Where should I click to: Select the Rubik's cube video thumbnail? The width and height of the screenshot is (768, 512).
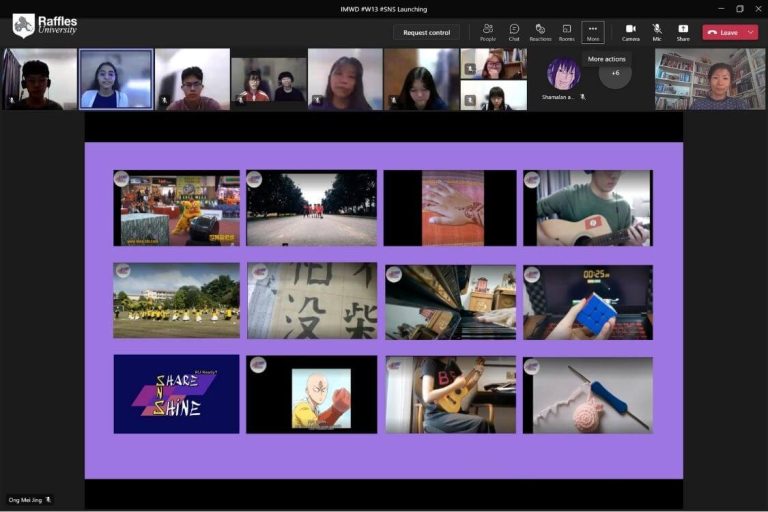(x=587, y=302)
